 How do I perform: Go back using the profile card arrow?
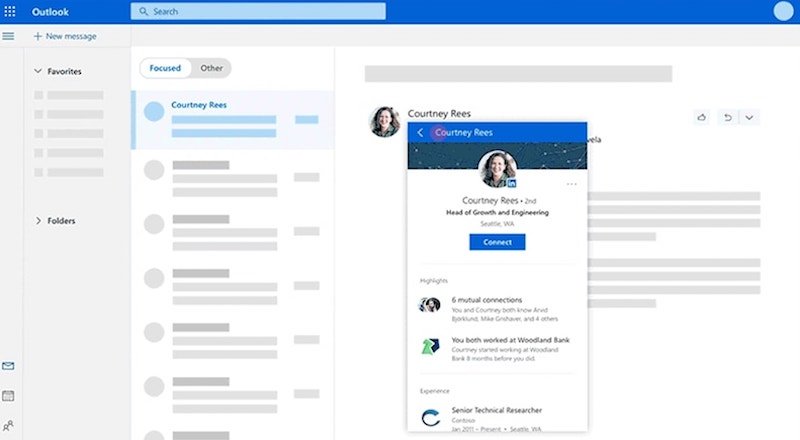coord(420,132)
